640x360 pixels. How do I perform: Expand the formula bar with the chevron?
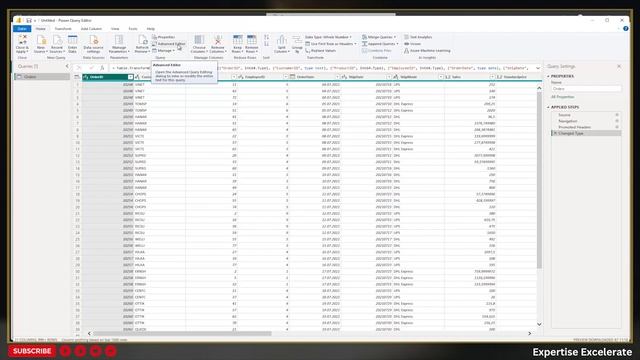point(538,68)
